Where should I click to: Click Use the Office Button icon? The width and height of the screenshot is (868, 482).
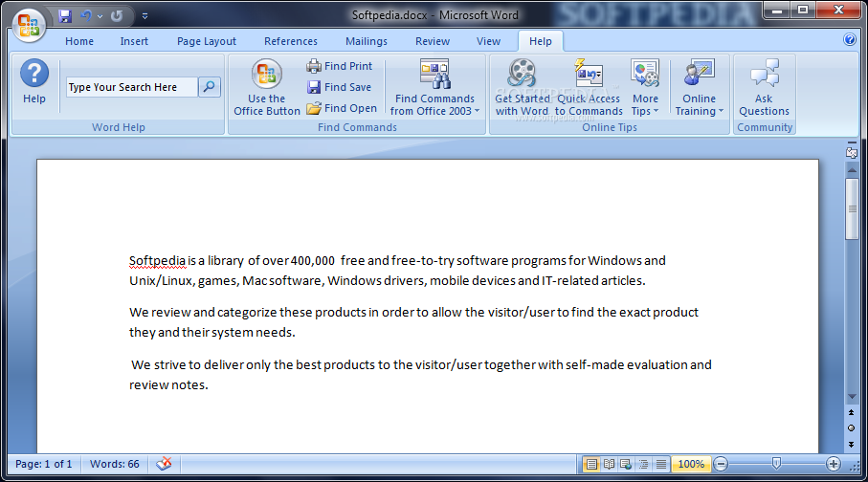pos(267,87)
